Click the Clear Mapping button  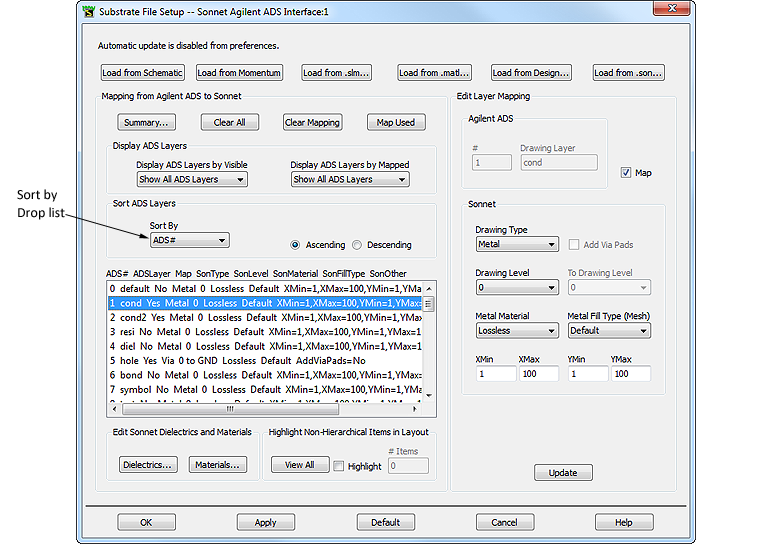(313, 122)
